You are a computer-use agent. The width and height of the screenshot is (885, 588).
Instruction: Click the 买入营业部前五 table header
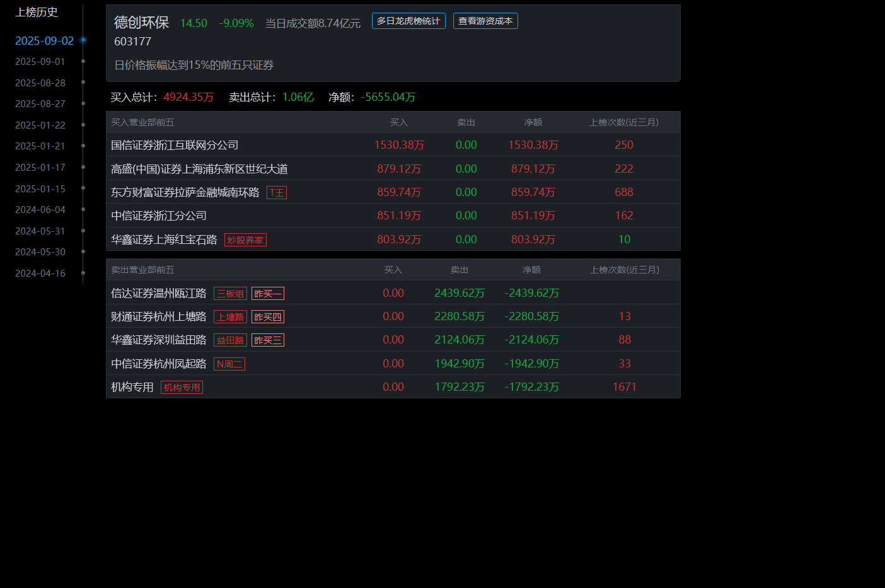[x=142, y=122]
